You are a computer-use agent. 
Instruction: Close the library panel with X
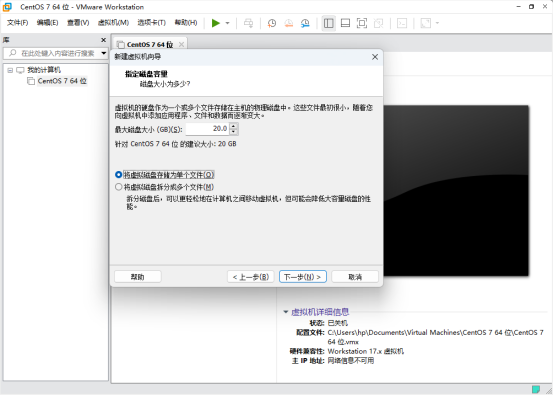coord(104,40)
